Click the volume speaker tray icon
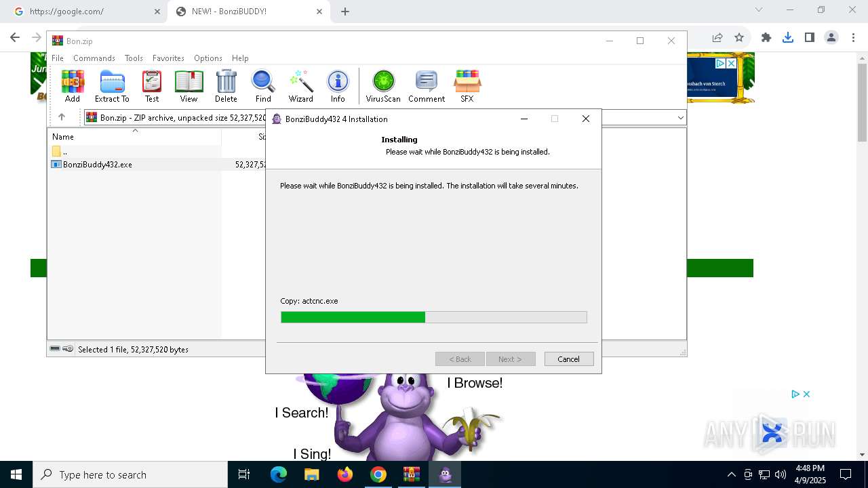This screenshot has height=488, width=868. 781,474
